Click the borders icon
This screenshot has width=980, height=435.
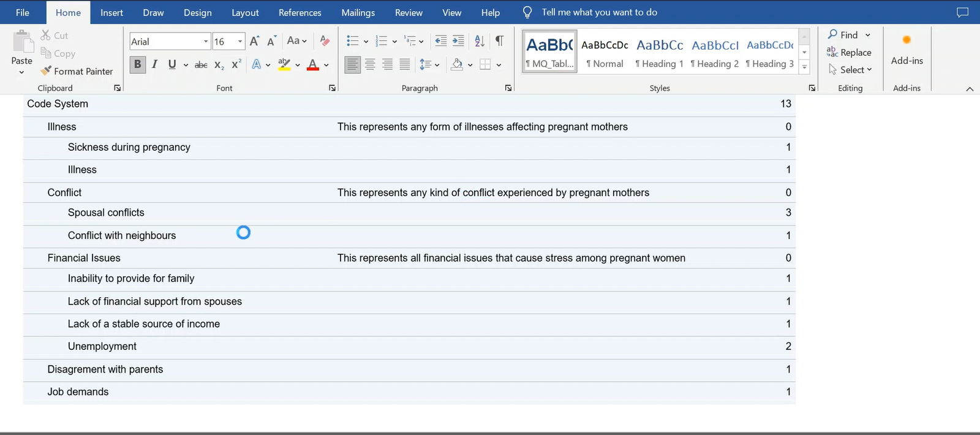point(485,64)
